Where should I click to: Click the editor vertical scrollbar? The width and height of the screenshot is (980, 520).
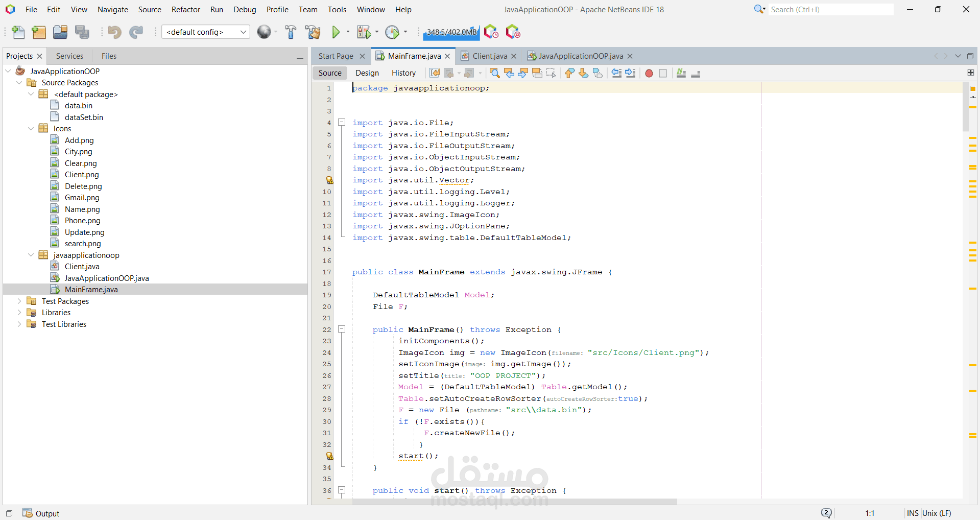(966, 107)
